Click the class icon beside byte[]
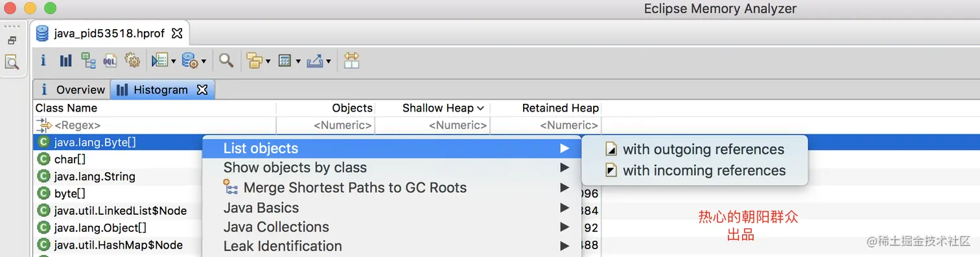 click(x=43, y=193)
